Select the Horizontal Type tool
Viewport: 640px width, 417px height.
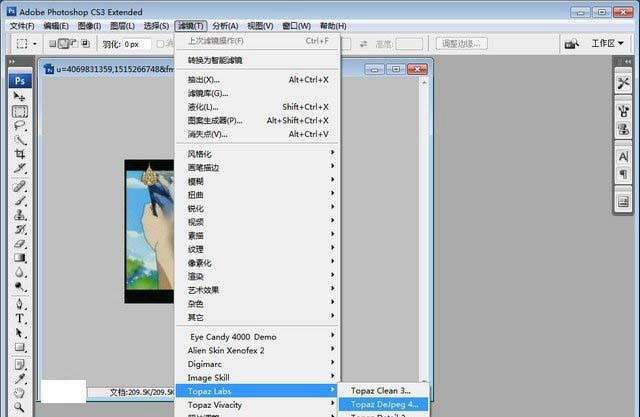(19, 319)
